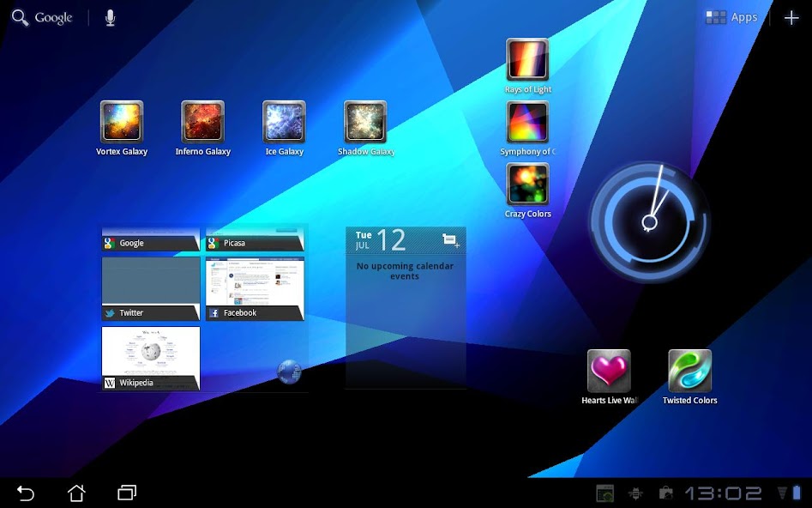The image size is (812, 508).
Task: Show recent apps list
Action: [x=127, y=493]
